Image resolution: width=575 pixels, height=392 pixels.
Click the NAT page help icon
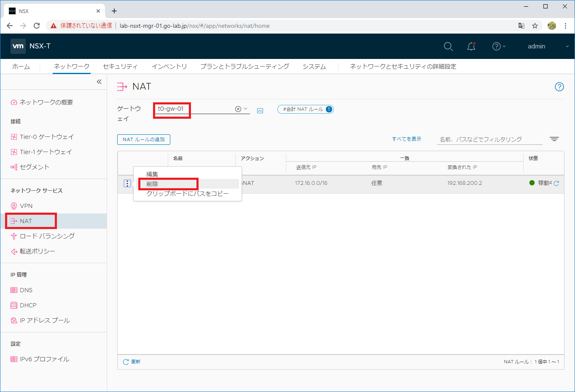coord(559,87)
